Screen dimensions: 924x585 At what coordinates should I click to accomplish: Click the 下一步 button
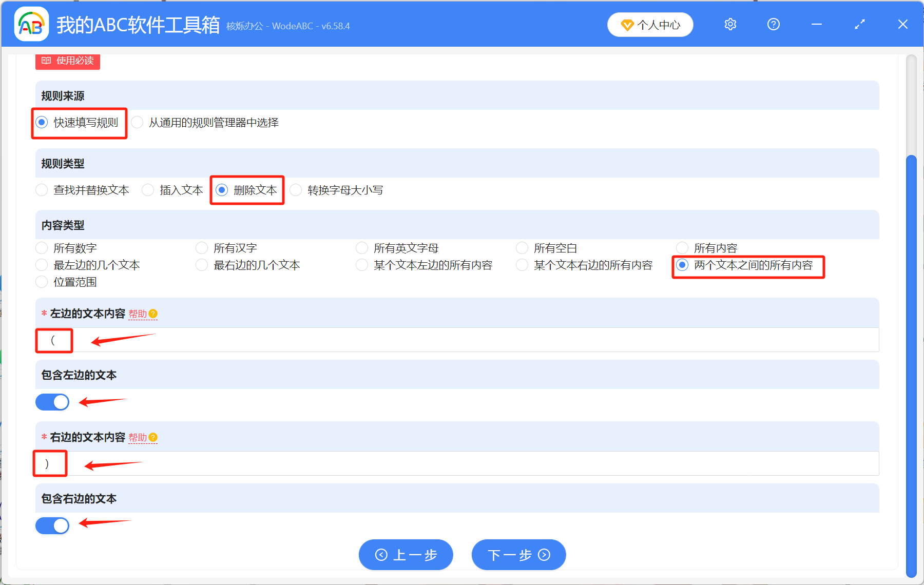coord(518,555)
